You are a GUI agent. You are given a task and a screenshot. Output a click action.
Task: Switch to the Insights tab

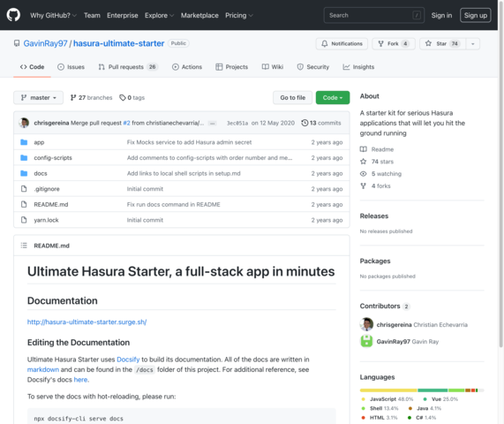point(358,67)
